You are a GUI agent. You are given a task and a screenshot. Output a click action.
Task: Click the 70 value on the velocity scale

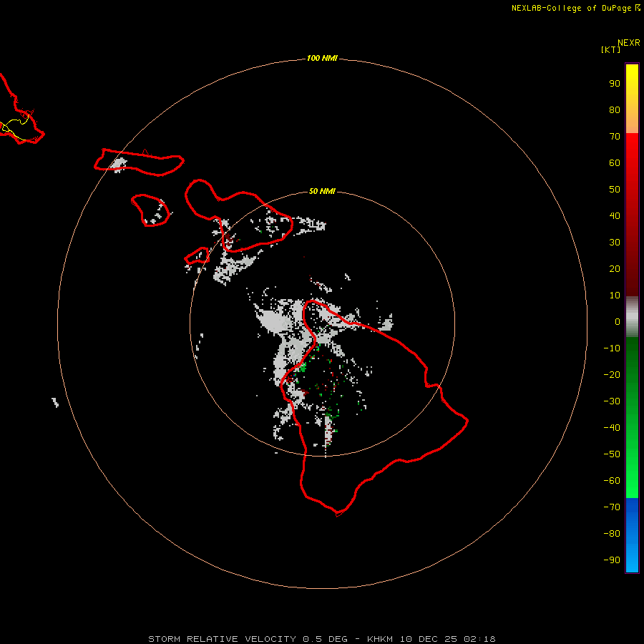click(615, 137)
